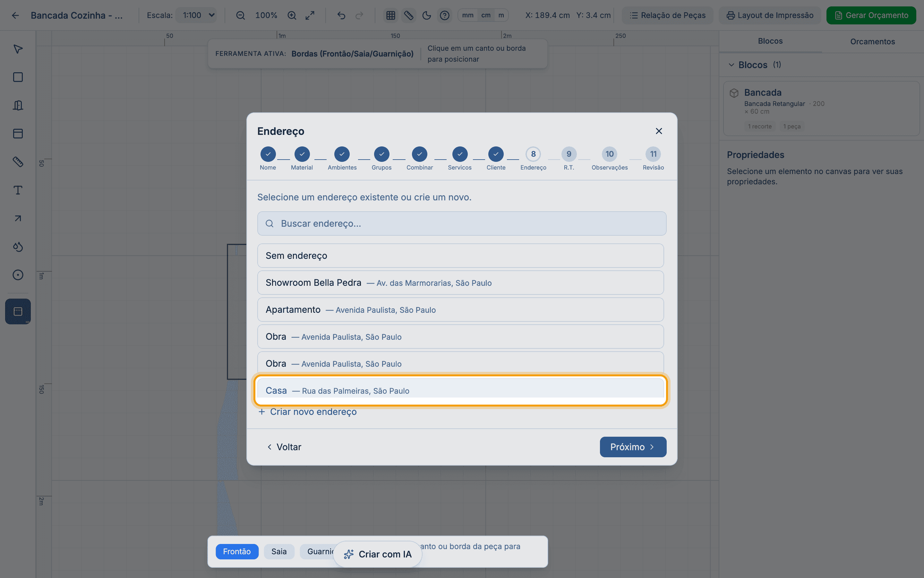Click Criar novo endereço link

coord(308,412)
